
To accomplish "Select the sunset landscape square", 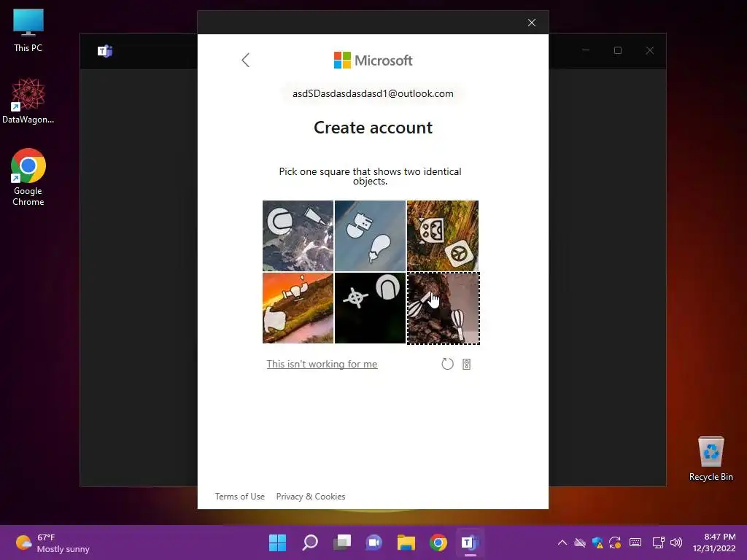I will pyautogui.click(x=298, y=308).
